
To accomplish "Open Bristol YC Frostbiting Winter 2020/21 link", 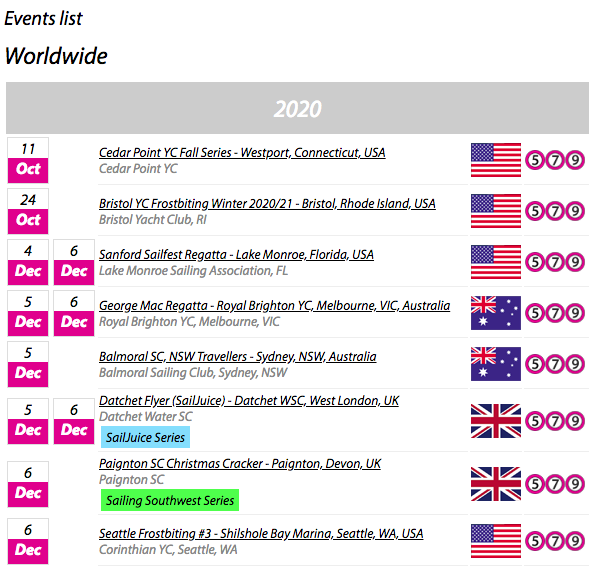I will pos(267,203).
